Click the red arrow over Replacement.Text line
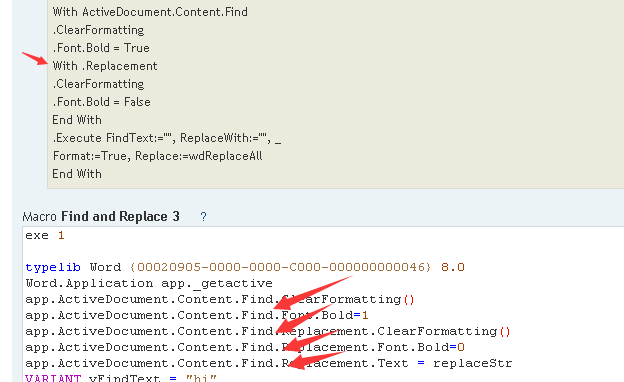 pos(316,361)
